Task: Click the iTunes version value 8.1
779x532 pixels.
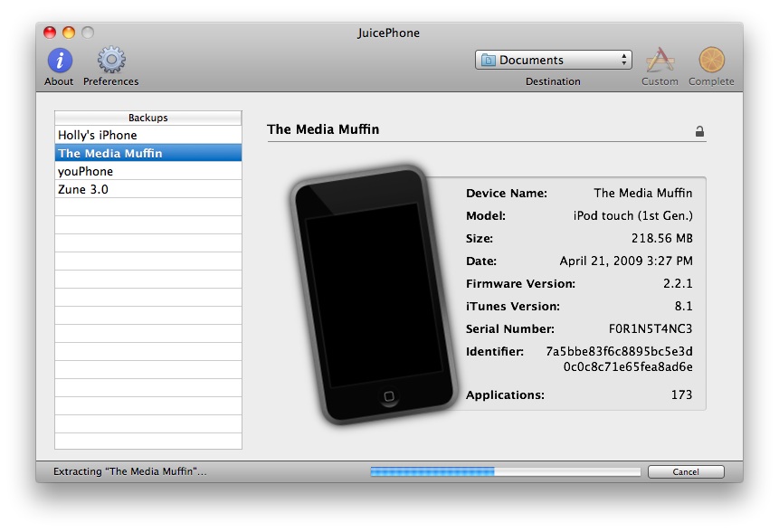Action: click(x=684, y=306)
